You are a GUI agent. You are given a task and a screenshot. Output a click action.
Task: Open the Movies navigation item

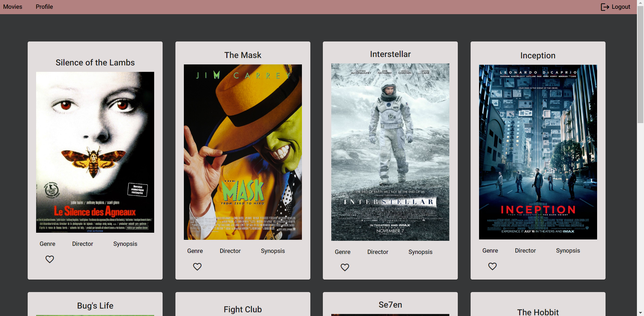point(13,7)
